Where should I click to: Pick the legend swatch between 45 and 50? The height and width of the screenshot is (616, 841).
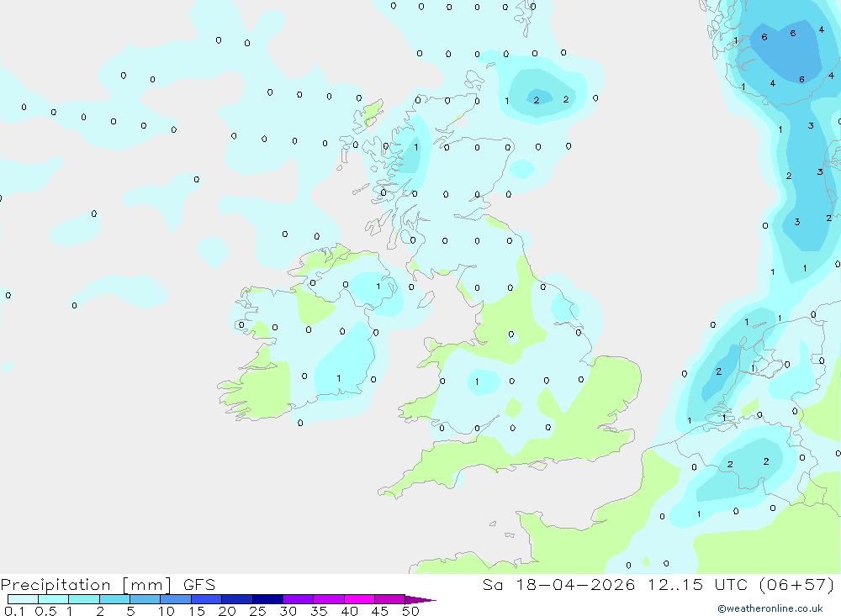389,599
